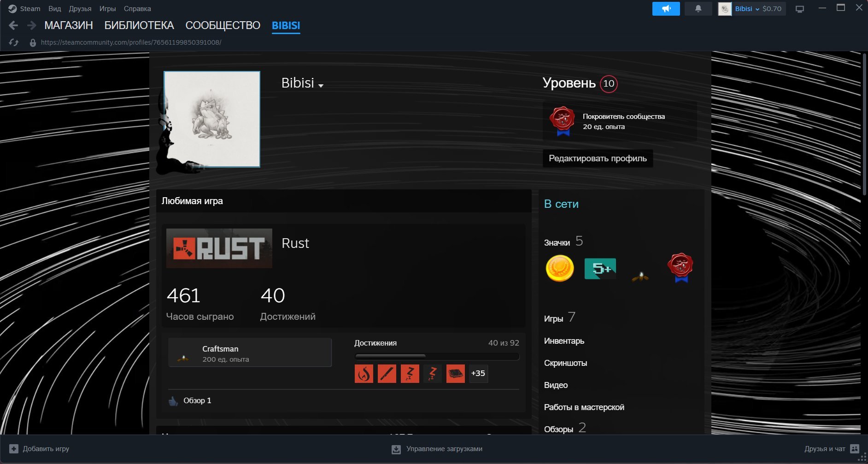Click the red-backed Z sleep achievement icon

pos(410,374)
